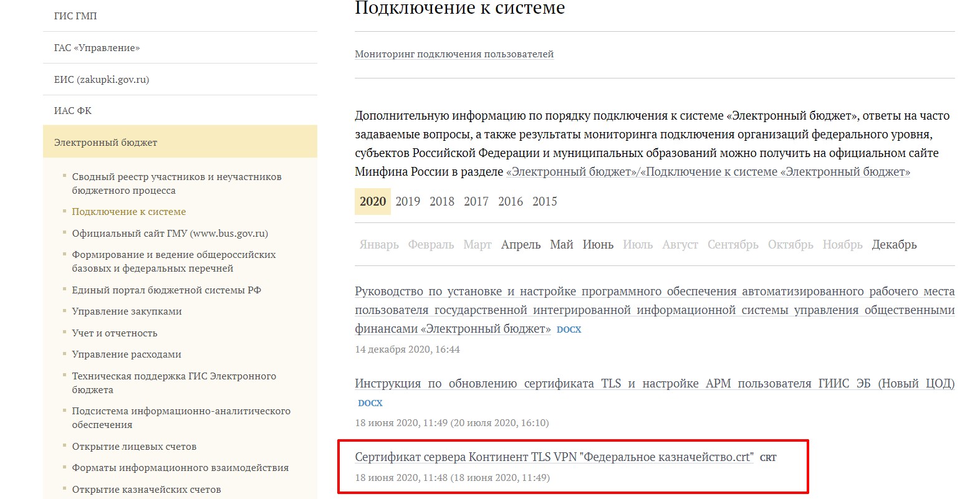Click DOCX label after Руководство document
Viewport: 980px width, 499px height.
click(569, 330)
